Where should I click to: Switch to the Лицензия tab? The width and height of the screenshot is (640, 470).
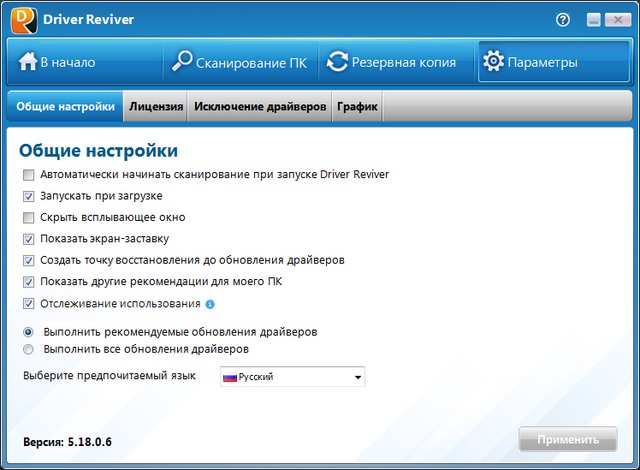[x=156, y=107]
